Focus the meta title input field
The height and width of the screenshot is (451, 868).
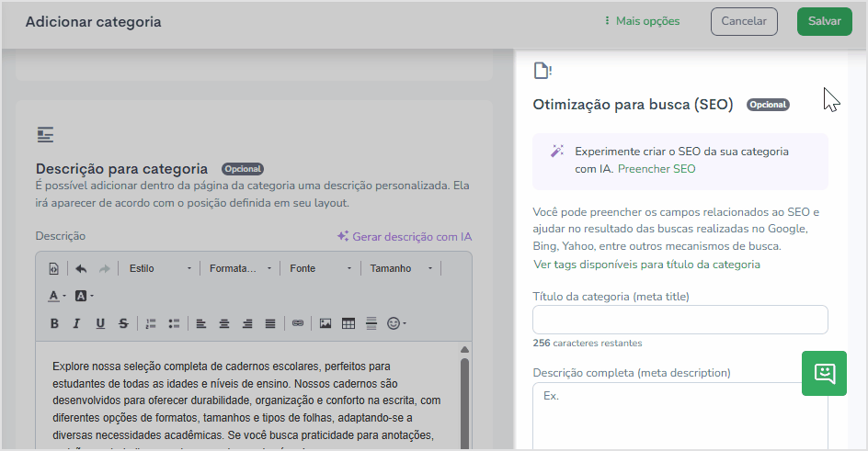pos(680,320)
